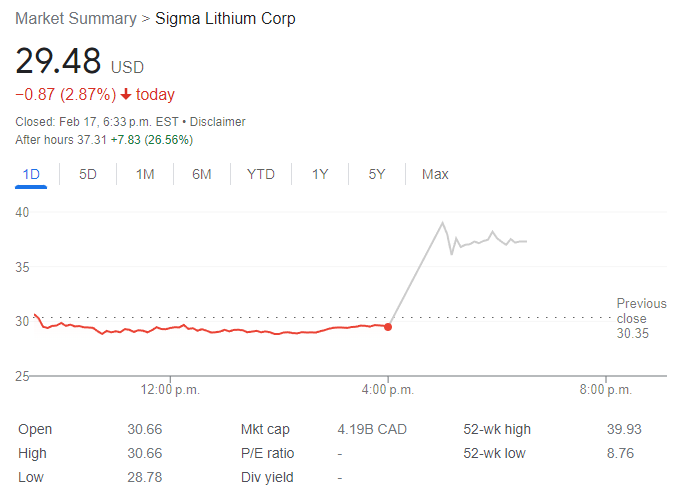This screenshot has width=695, height=491.
Task: Select the YTD tab
Action: click(261, 174)
